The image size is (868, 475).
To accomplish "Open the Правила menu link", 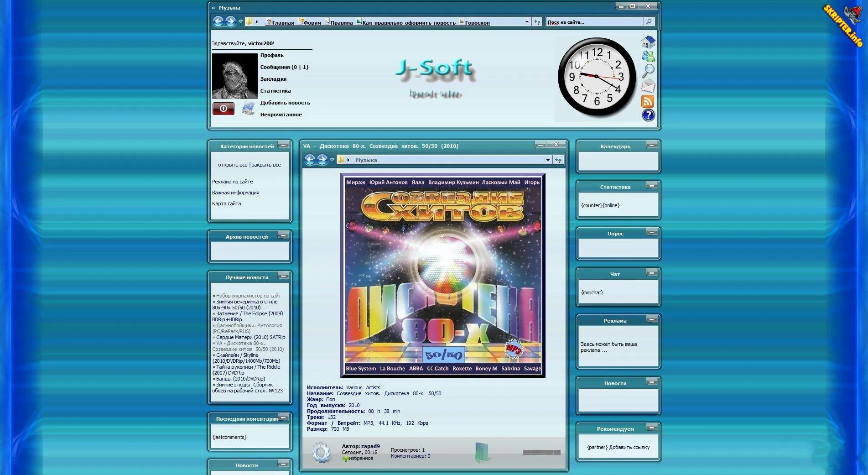I will [x=342, y=23].
